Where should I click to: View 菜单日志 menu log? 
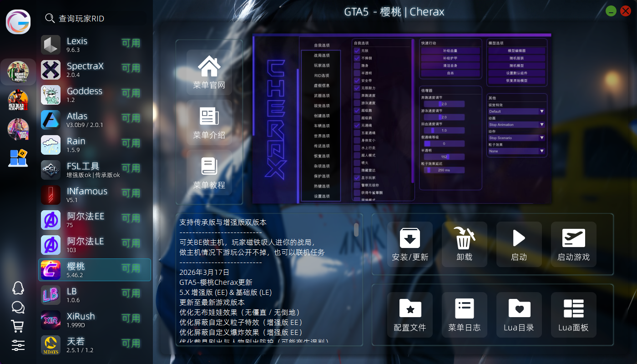(464, 315)
